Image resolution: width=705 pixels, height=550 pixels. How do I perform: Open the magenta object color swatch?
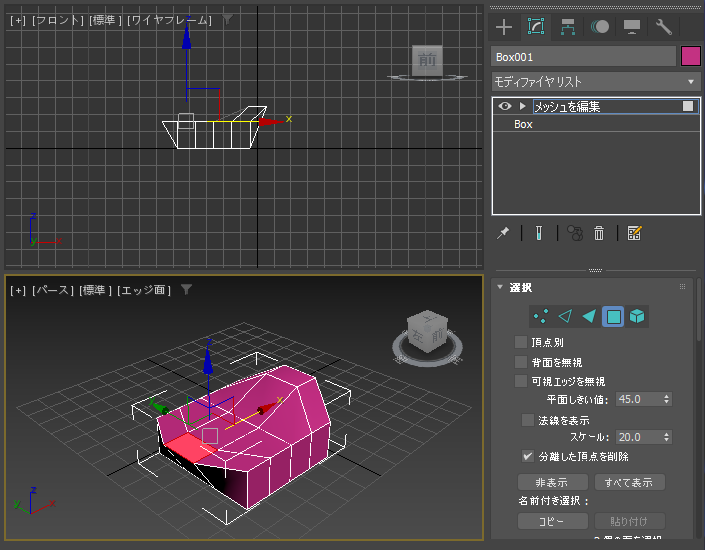(x=691, y=57)
